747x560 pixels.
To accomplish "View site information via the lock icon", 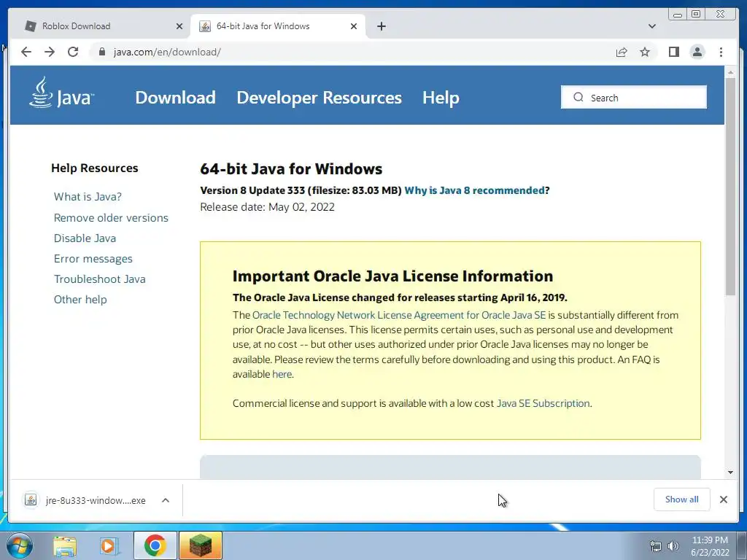I will tap(101, 52).
